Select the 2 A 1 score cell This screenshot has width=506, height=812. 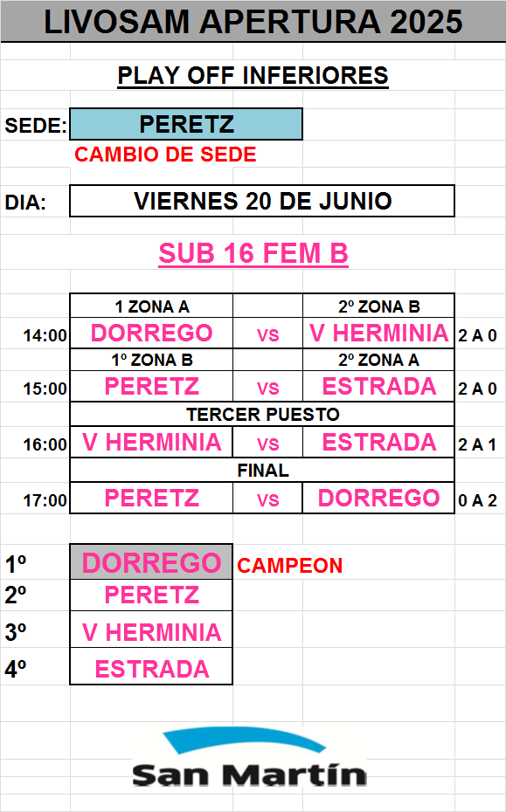pyautogui.click(x=477, y=444)
